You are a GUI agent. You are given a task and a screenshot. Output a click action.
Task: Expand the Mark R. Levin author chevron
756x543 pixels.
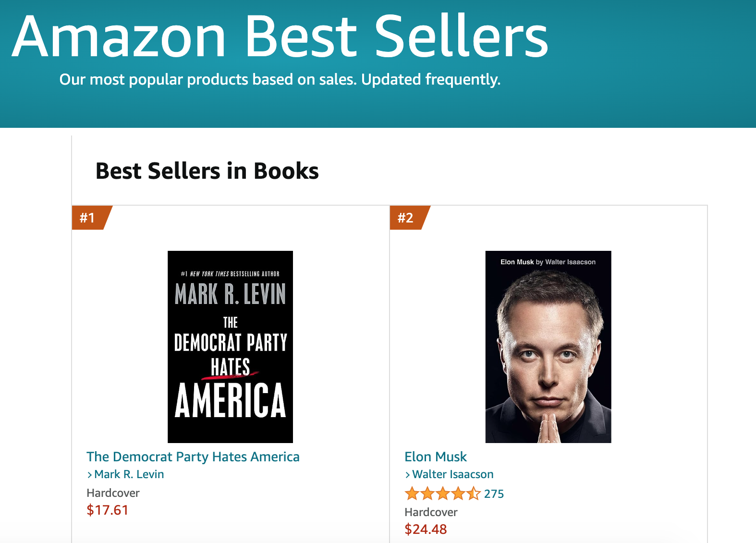(x=90, y=474)
